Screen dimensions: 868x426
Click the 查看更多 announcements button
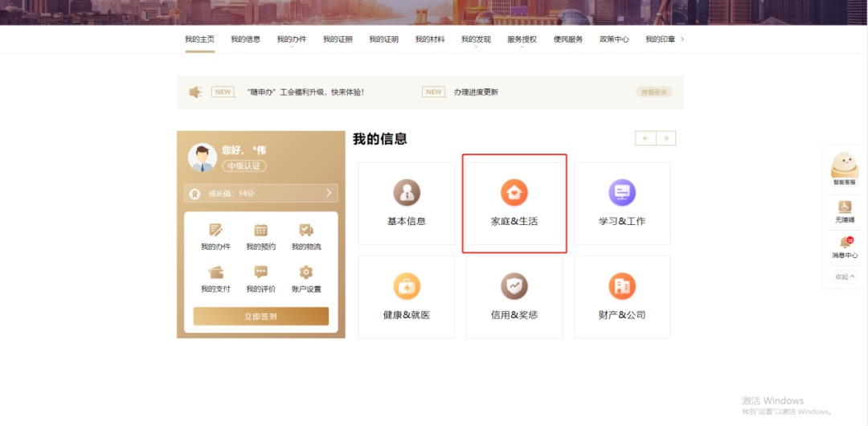click(653, 92)
